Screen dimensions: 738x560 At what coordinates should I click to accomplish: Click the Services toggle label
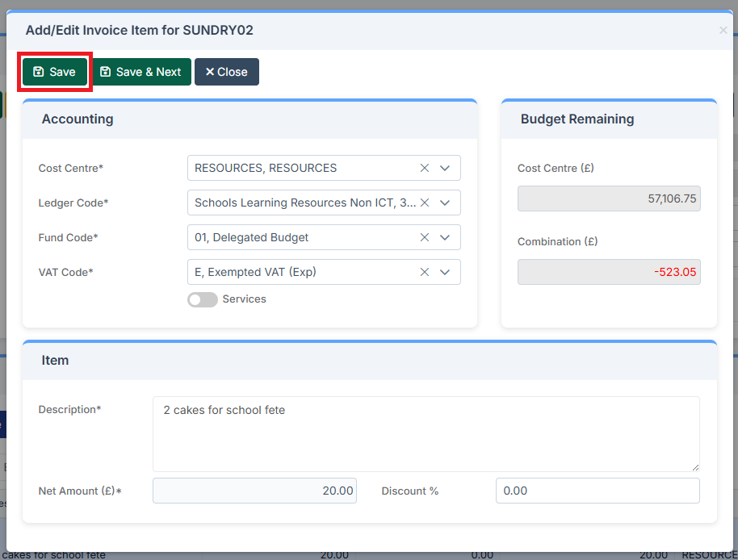pyautogui.click(x=244, y=299)
